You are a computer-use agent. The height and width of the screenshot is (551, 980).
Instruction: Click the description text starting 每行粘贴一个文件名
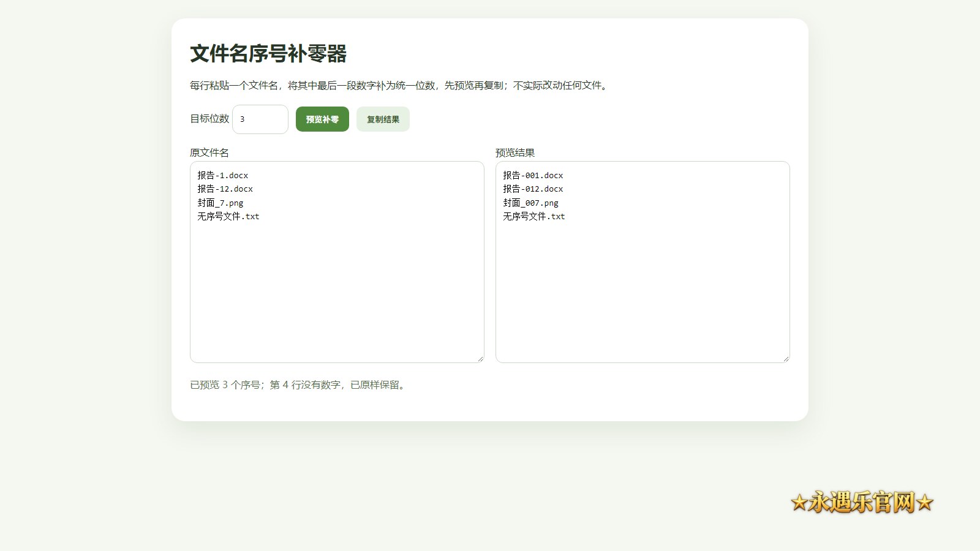tap(400, 86)
